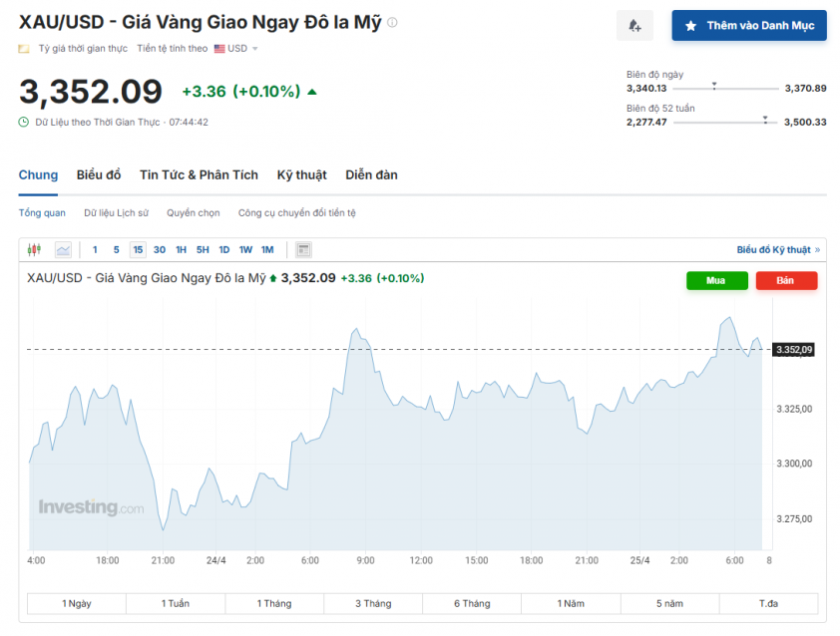Click the alert bell plus icon

click(x=634, y=26)
